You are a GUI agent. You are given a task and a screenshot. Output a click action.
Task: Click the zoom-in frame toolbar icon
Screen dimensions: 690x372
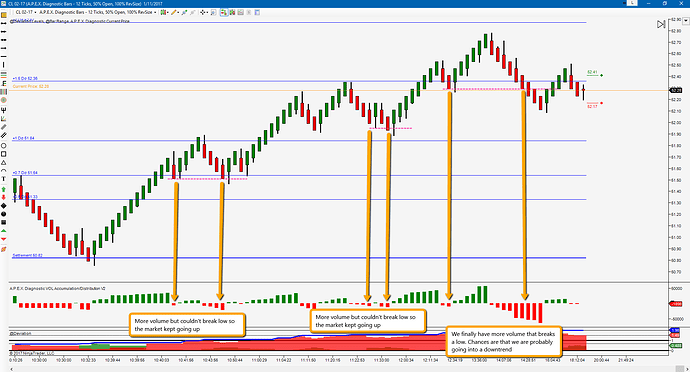pyautogui.click(x=213, y=12)
